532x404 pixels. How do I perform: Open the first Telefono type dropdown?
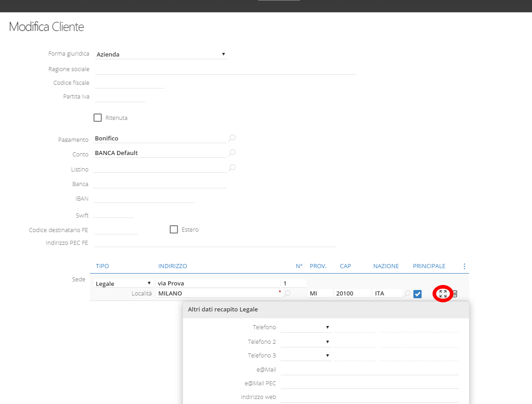click(x=306, y=327)
